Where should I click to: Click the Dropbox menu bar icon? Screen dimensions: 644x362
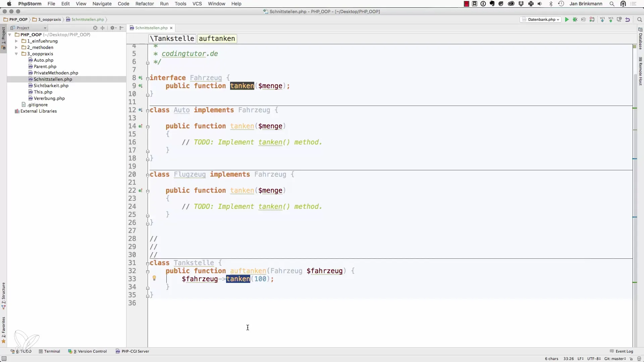[521, 4]
